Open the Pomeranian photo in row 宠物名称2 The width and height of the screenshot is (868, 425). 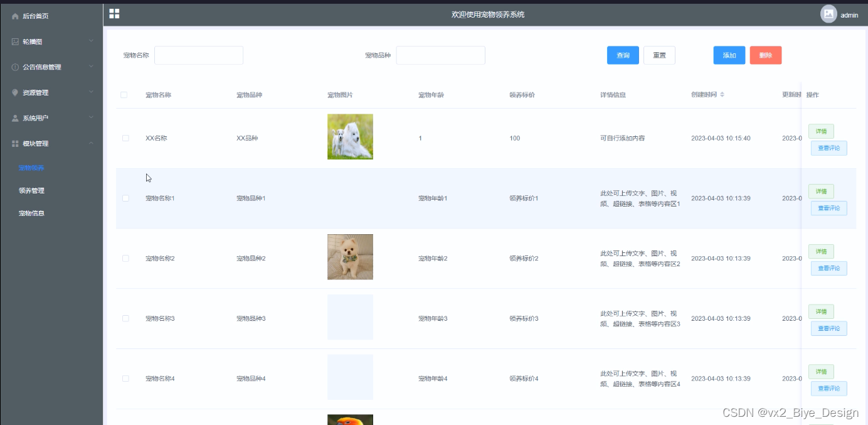350,257
